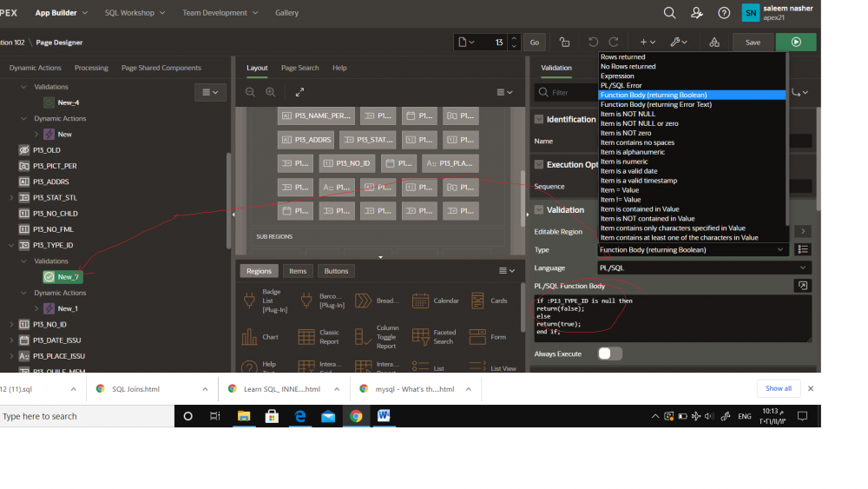Click the page lock icon in toolbar

tap(565, 42)
